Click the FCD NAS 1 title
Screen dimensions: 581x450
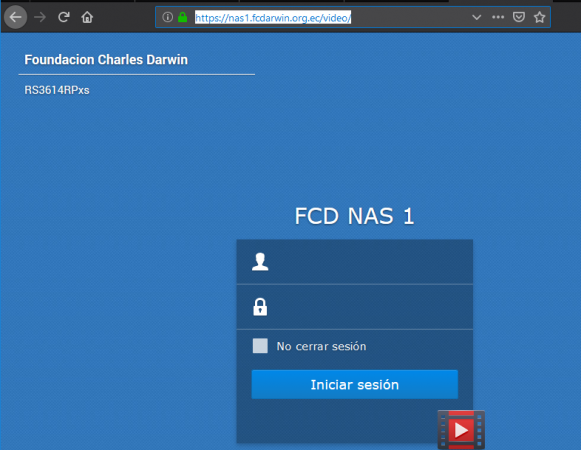[354, 216]
